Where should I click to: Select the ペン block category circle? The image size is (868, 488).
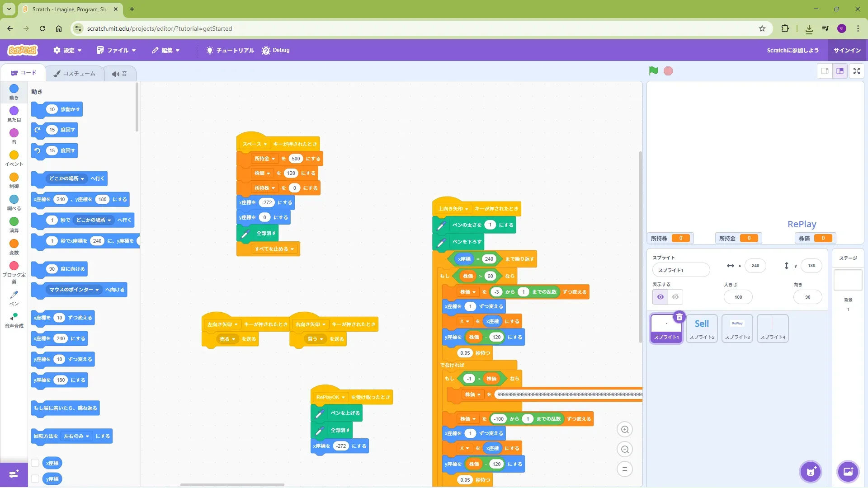pos(14,295)
